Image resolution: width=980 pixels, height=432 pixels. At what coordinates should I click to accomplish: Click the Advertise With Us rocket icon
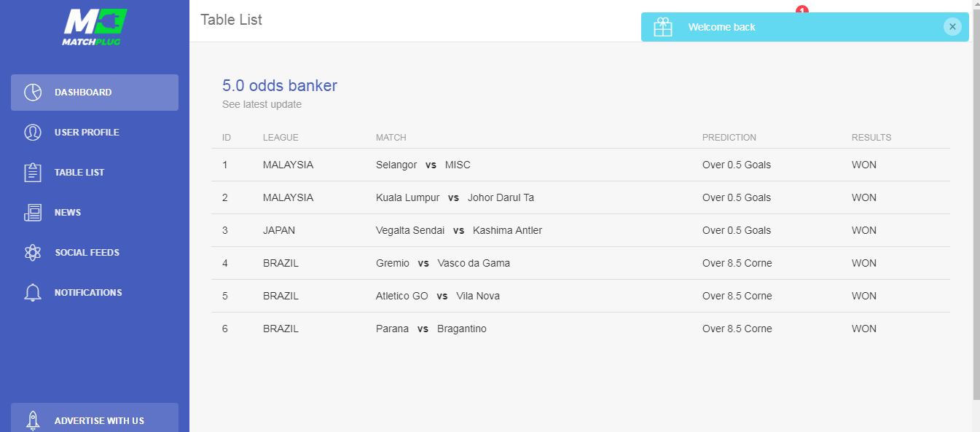coord(33,420)
